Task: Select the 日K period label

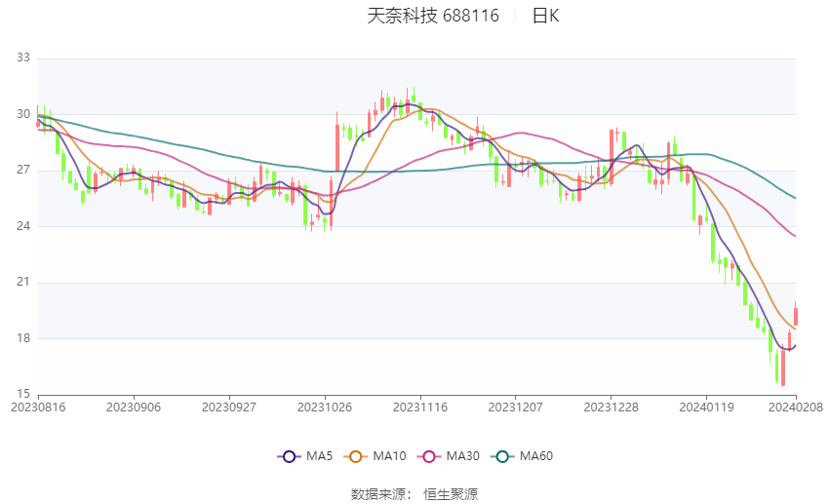Action: (546, 16)
